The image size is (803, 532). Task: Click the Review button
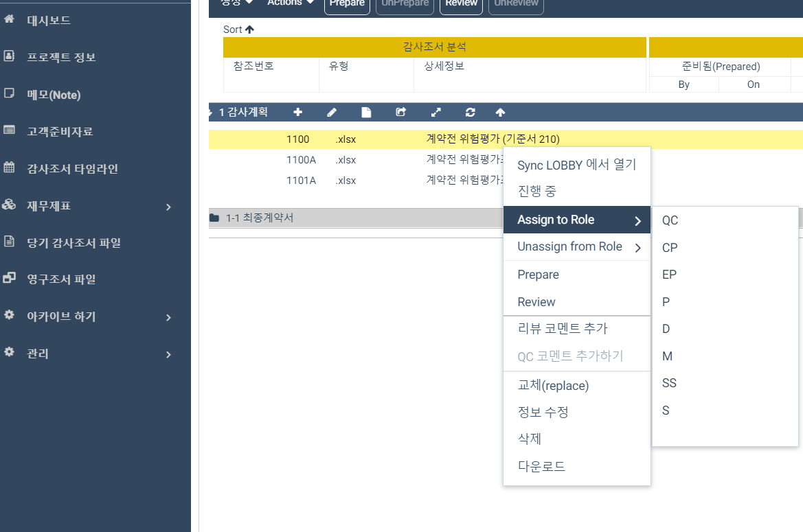click(x=460, y=3)
